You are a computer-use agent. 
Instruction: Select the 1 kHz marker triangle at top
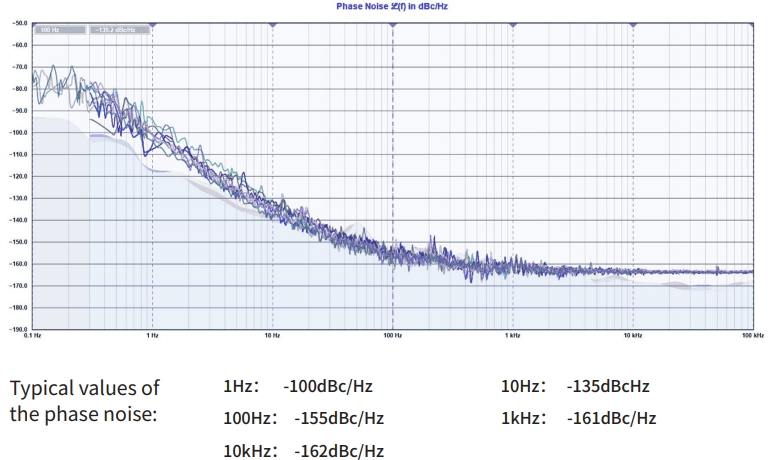coord(512,23)
